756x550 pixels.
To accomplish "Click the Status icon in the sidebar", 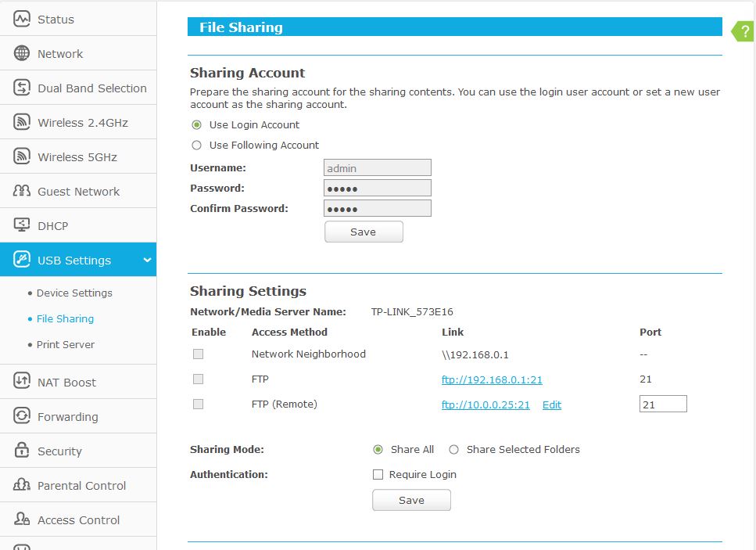I will (22, 19).
